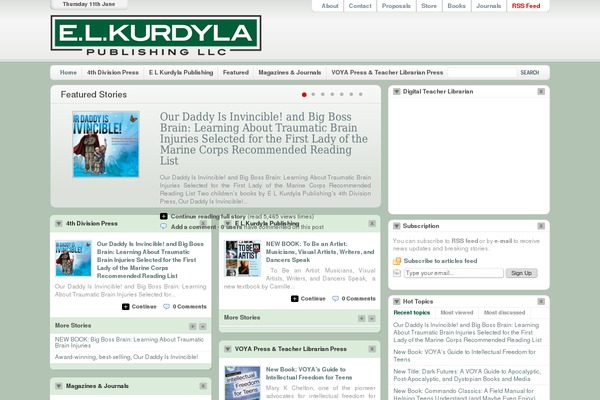
Task: Collapse the Digital Teacher Librarian widget arrow
Action: [x=396, y=91]
